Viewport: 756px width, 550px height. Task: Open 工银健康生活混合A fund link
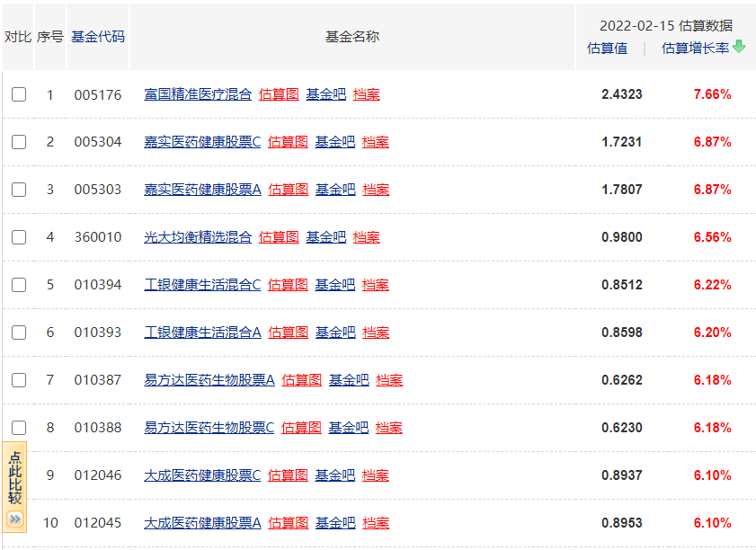(x=202, y=333)
